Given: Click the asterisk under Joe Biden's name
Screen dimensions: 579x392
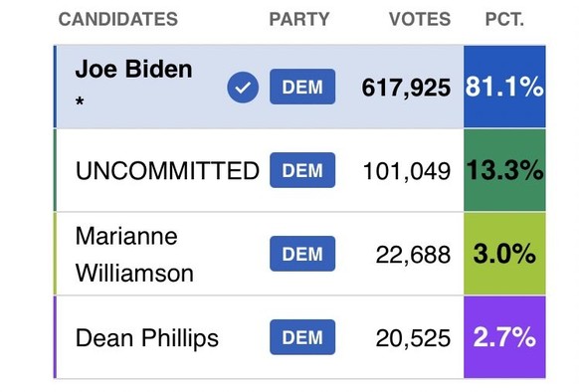Looking at the screenshot, I should tap(80, 100).
